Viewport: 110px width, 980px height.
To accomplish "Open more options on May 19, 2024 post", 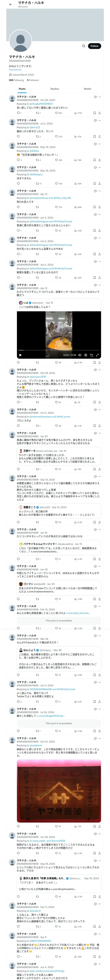I will (100, 144).
